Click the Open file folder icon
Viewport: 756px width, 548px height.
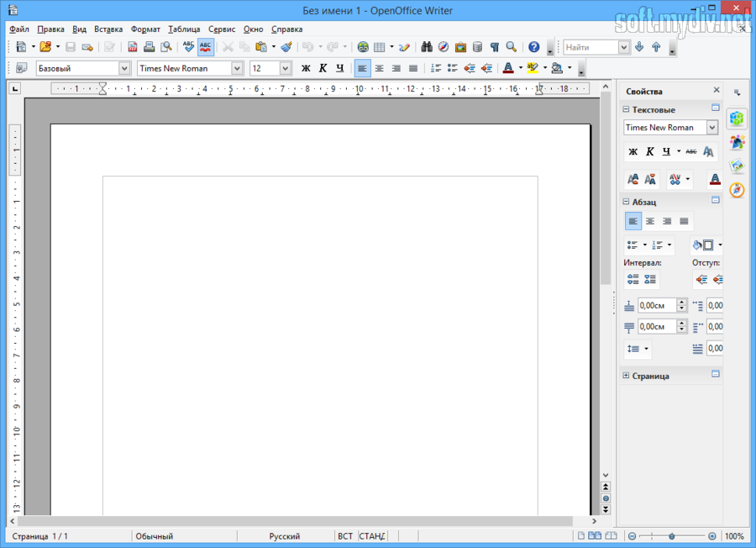click(45, 47)
